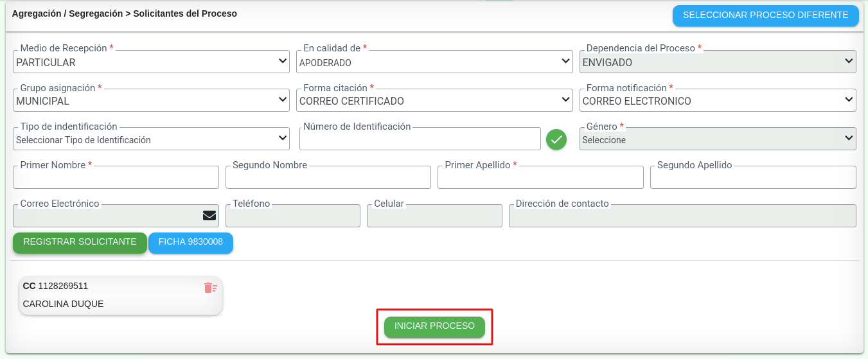Click the green checkmark validate identification icon

[556, 139]
